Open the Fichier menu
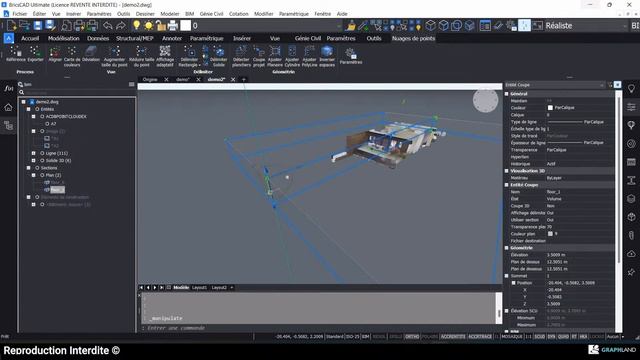 click(20, 14)
